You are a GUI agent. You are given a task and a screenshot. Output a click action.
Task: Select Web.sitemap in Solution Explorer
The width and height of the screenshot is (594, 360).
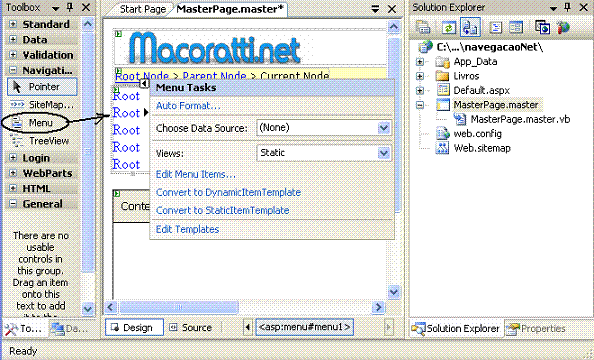pos(482,148)
